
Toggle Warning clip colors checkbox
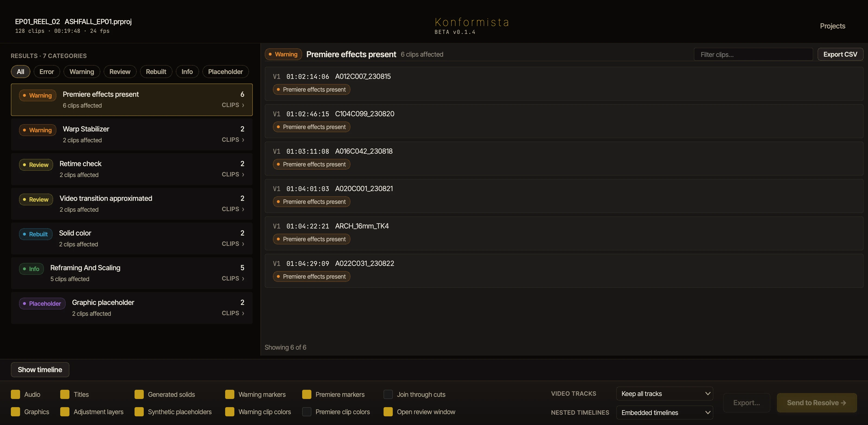pos(230,412)
